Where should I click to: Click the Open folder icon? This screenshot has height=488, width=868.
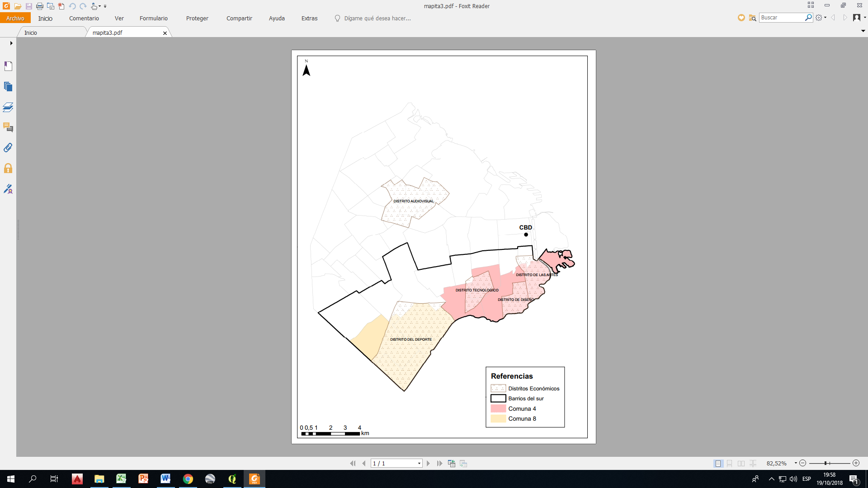click(x=18, y=6)
